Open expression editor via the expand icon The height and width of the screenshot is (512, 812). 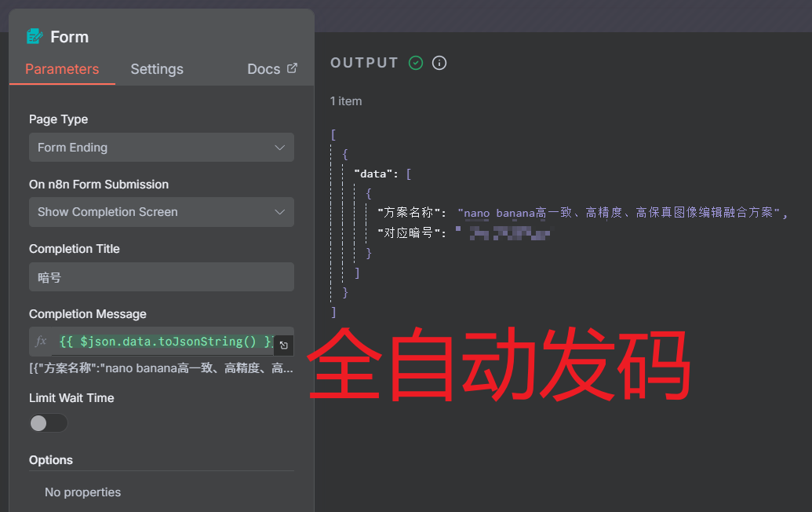click(x=284, y=346)
